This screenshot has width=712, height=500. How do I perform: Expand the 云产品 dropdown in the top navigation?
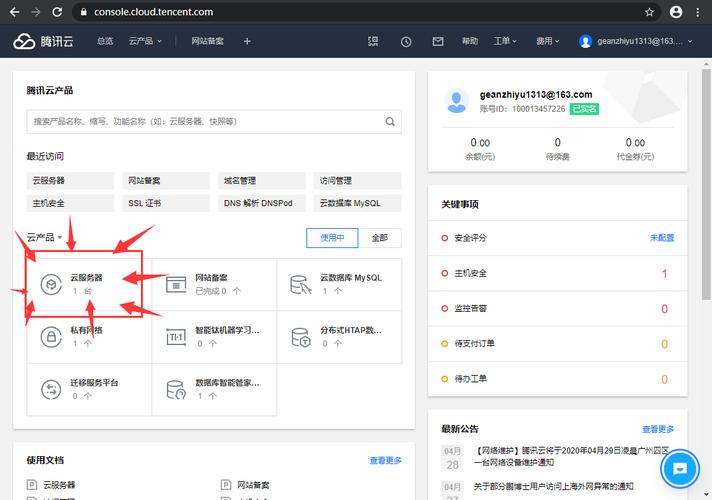145,41
